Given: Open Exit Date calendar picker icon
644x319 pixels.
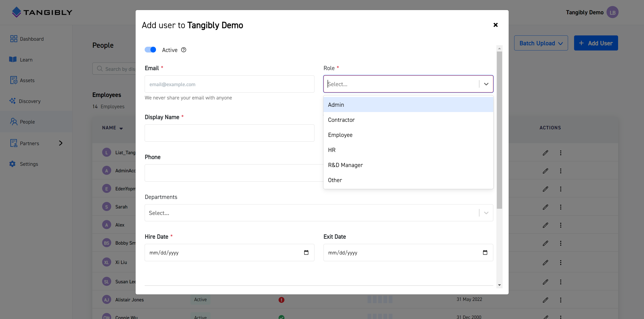Looking at the screenshot, I should coord(485,252).
